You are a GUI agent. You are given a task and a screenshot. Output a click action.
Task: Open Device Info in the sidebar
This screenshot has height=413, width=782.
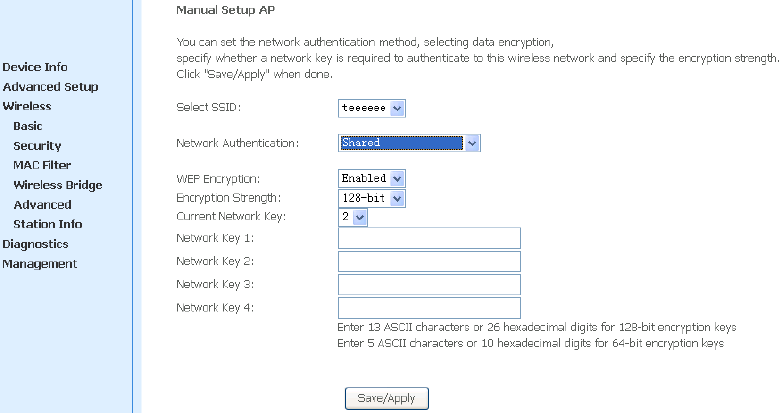(35, 67)
